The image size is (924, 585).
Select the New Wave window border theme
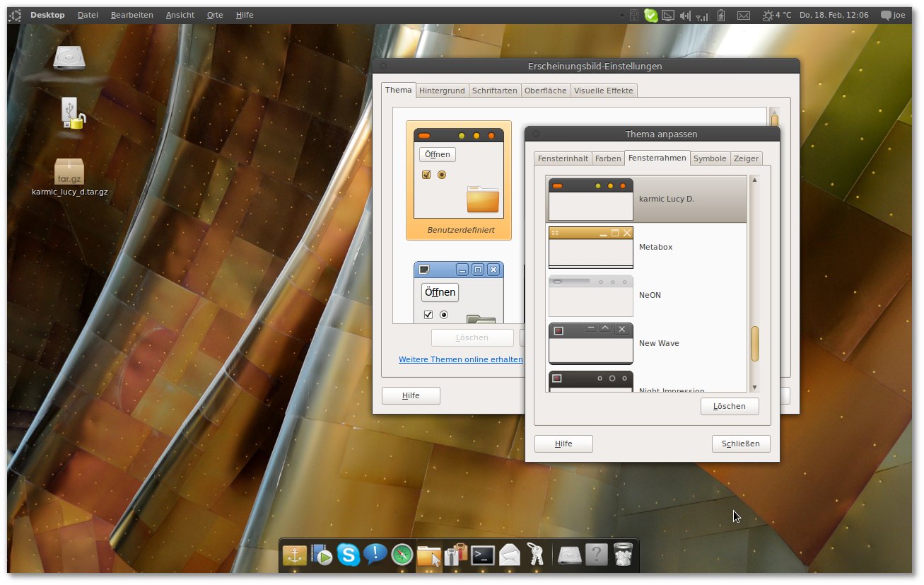point(646,343)
